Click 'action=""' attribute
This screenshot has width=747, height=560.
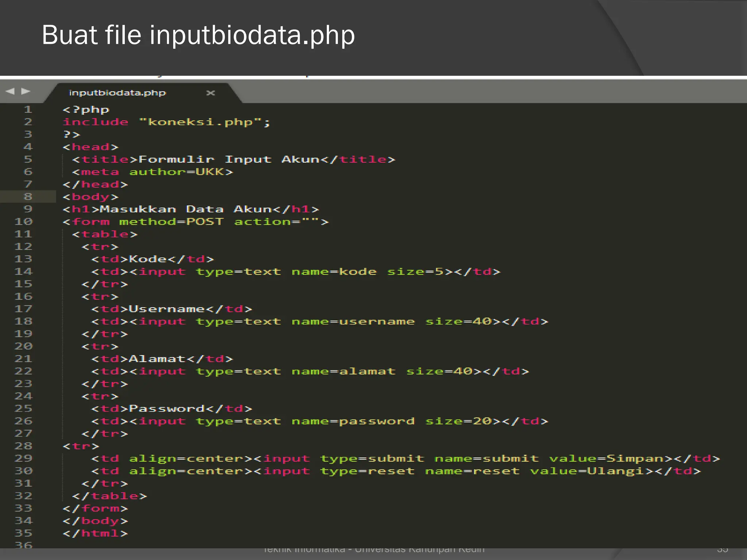click(277, 222)
